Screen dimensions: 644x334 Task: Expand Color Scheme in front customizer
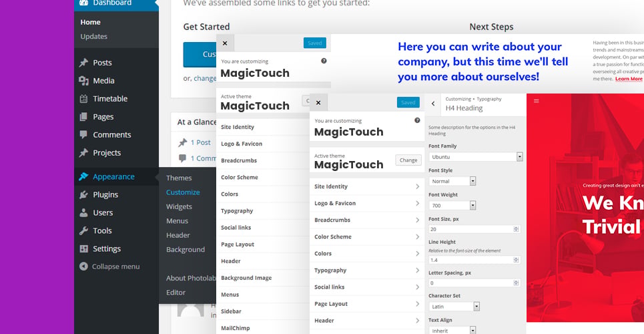[367, 237]
